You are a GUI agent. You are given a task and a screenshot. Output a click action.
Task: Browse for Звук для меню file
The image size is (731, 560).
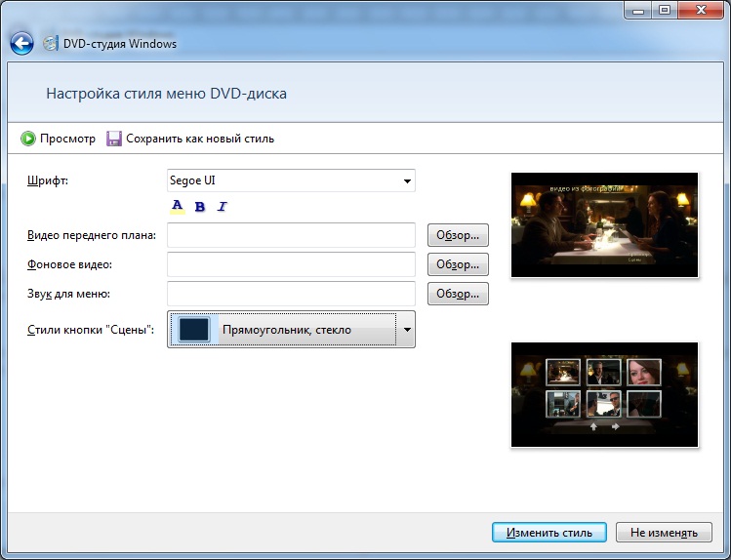458,294
